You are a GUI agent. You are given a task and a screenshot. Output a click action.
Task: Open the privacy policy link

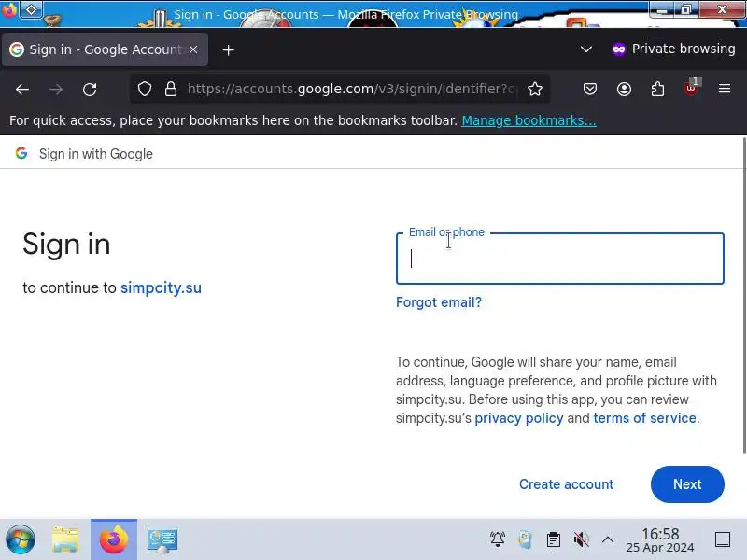(519, 418)
